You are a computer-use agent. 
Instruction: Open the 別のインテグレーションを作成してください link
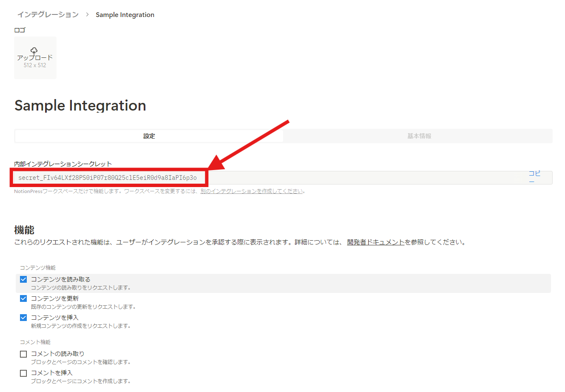pyautogui.click(x=252, y=191)
